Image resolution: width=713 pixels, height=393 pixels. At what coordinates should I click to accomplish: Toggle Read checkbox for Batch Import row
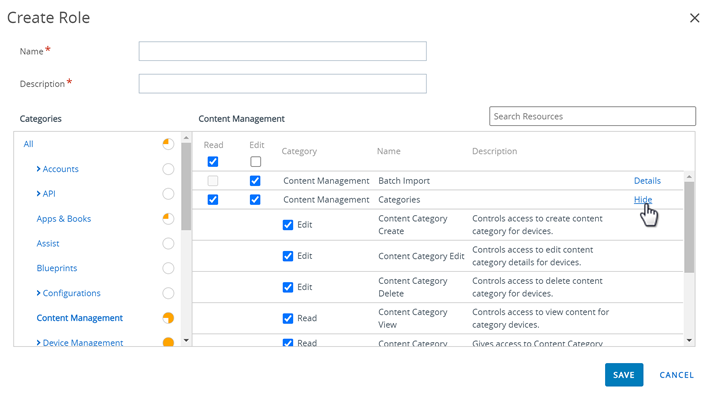(213, 181)
